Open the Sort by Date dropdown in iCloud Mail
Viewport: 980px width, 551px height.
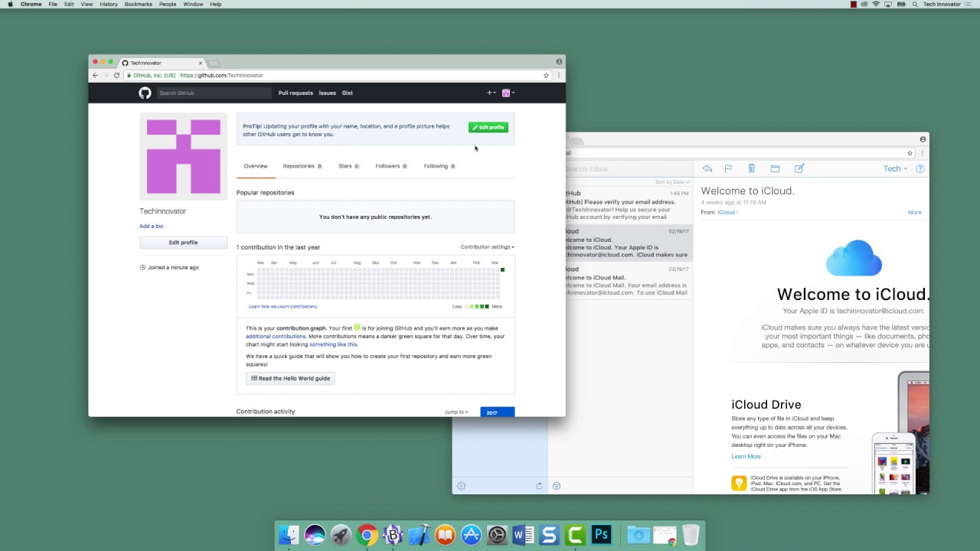coord(672,182)
